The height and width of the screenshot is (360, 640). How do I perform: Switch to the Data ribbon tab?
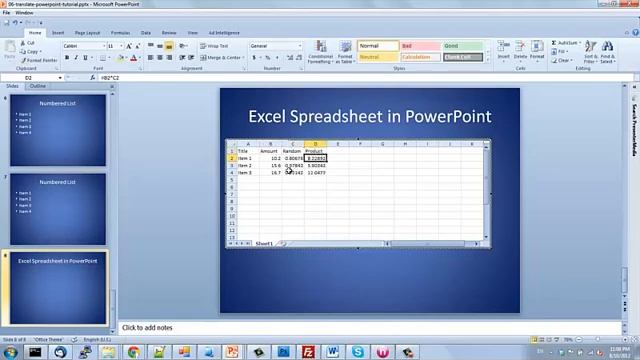(146, 33)
